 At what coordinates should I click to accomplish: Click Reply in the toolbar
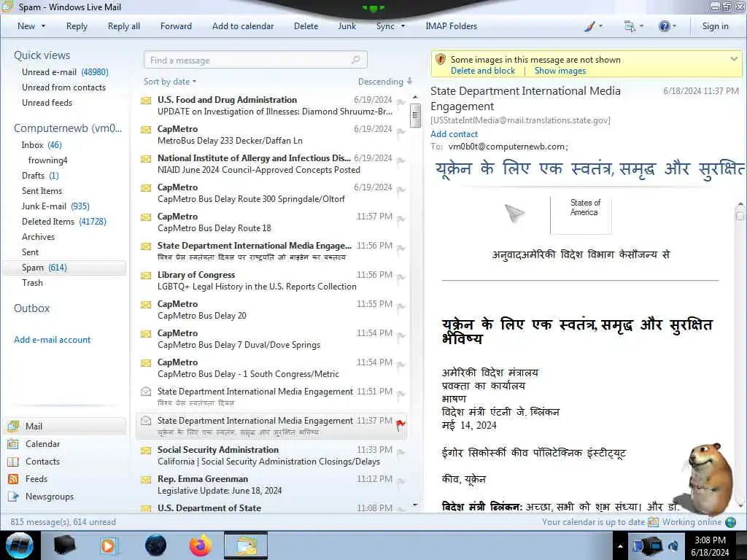coord(77,26)
